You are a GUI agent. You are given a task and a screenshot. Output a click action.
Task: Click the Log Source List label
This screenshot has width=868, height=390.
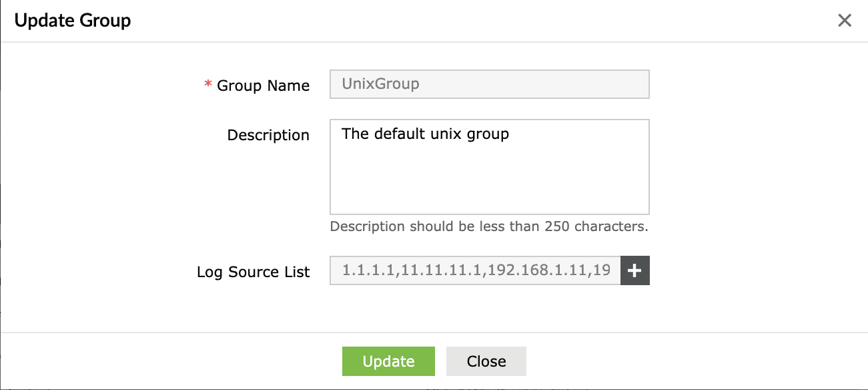click(x=253, y=272)
